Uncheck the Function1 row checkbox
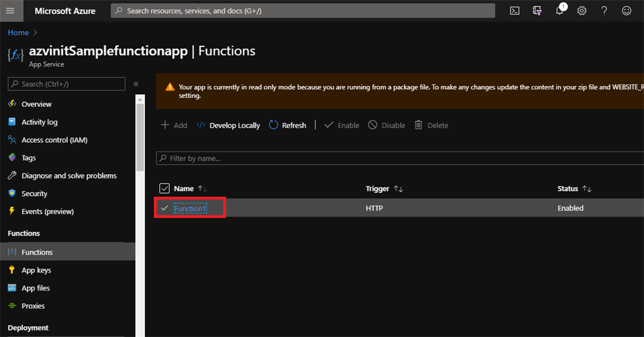The image size is (644, 337). pos(164,208)
